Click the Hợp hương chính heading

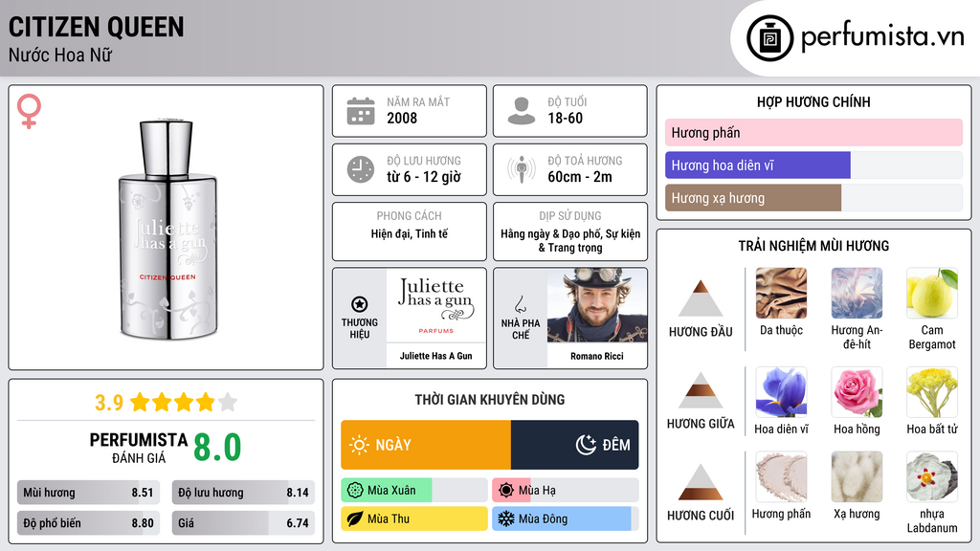(813, 101)
